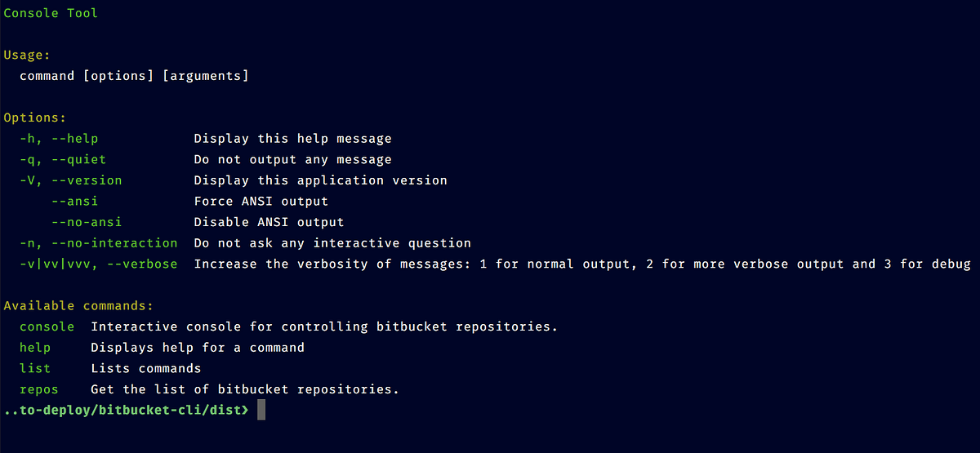The image size is (980, 453).
Task: Select the "-h, --help" option text
Action: point(59,139)
